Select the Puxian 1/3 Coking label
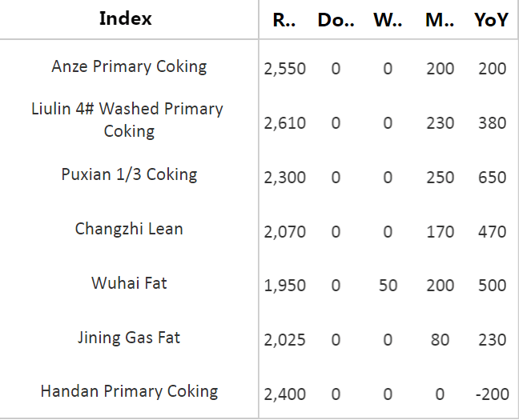 129,174
